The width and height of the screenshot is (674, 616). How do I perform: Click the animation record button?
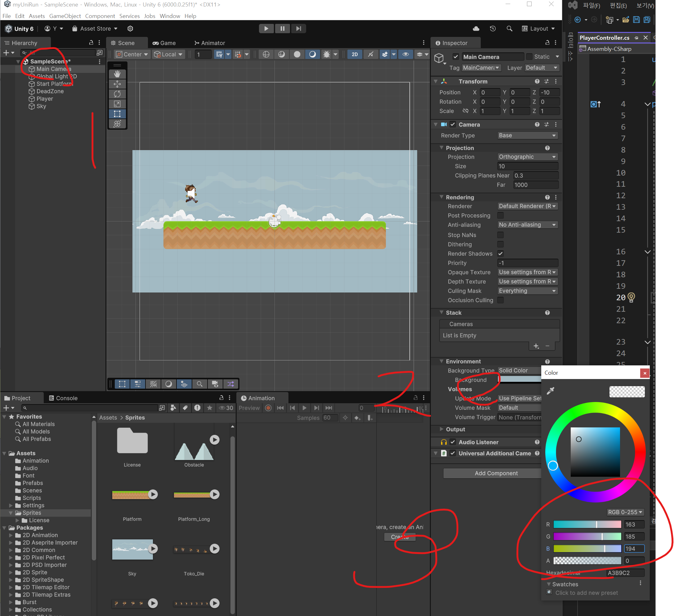(268, 408)
